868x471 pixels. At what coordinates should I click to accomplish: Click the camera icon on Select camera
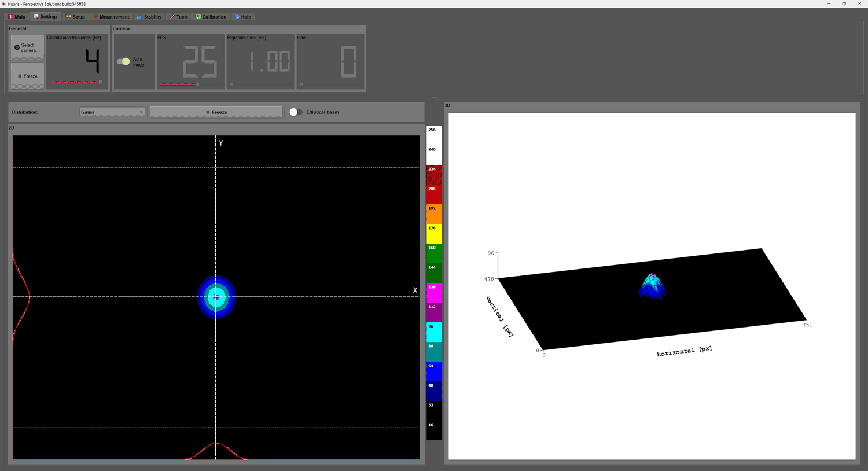(x=17, y=47)
